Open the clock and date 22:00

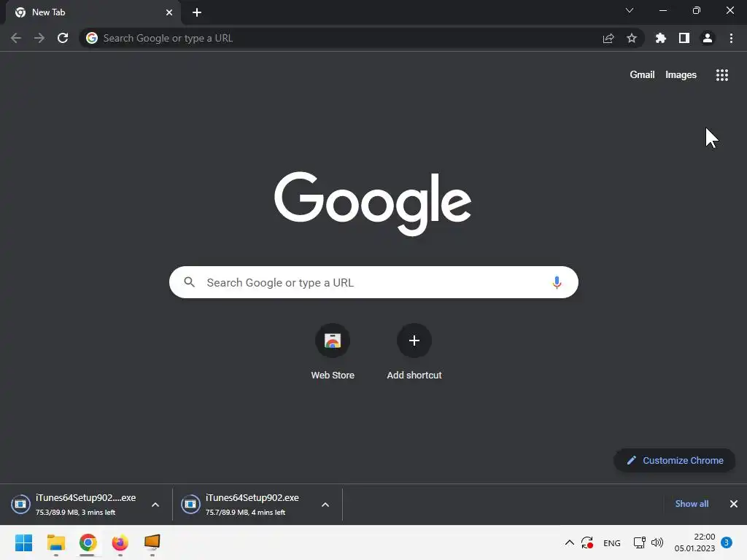coord(694,542)
